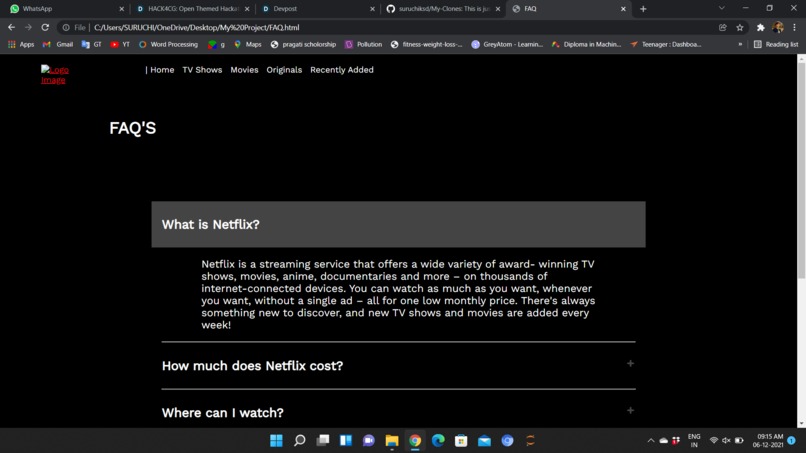Expand How much does Netflix cost?
The image size is (806, 453).
398,366
